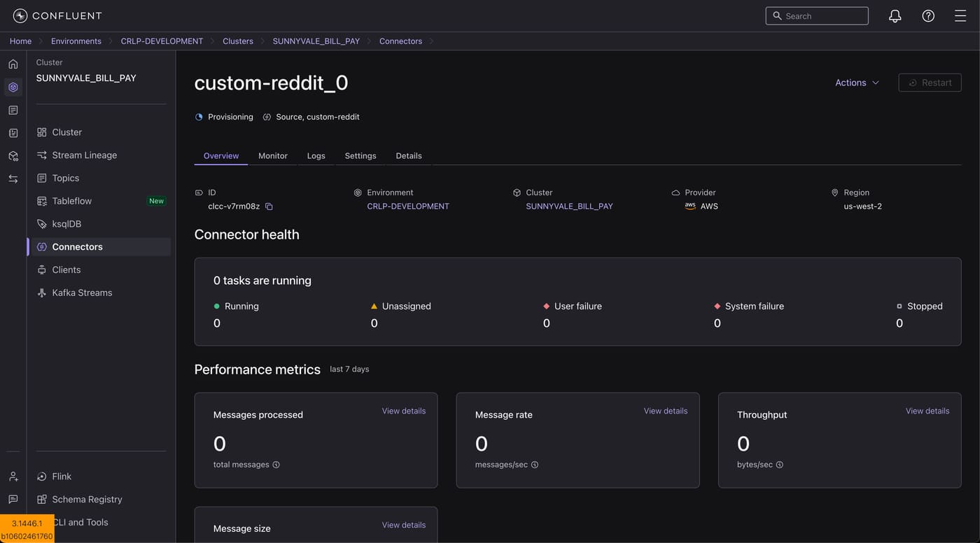Go to Connectors breadcrumb
The height and width of the screenshot is (543, 980).
(x=400, y=41)
